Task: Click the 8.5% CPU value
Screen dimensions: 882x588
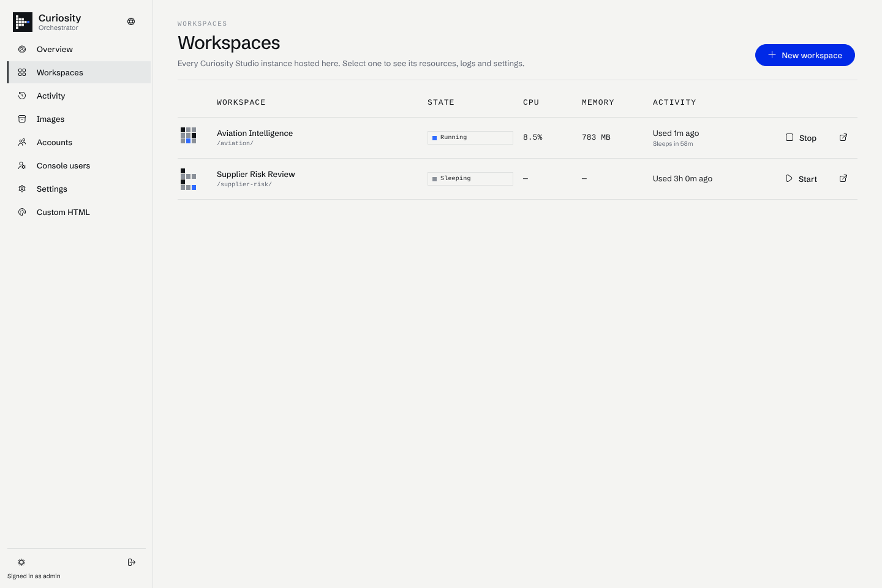Action: click(533, 137)
